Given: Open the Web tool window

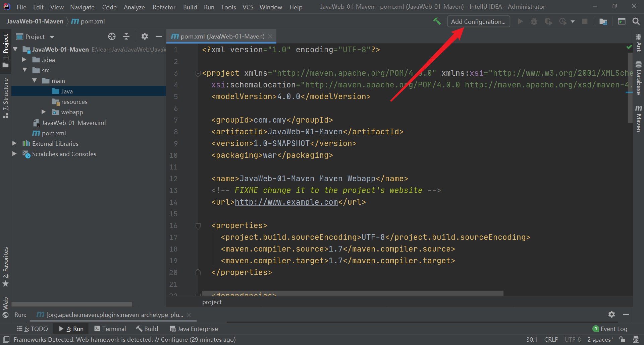Looking at the screenshot, I should [x=6, y=308].
